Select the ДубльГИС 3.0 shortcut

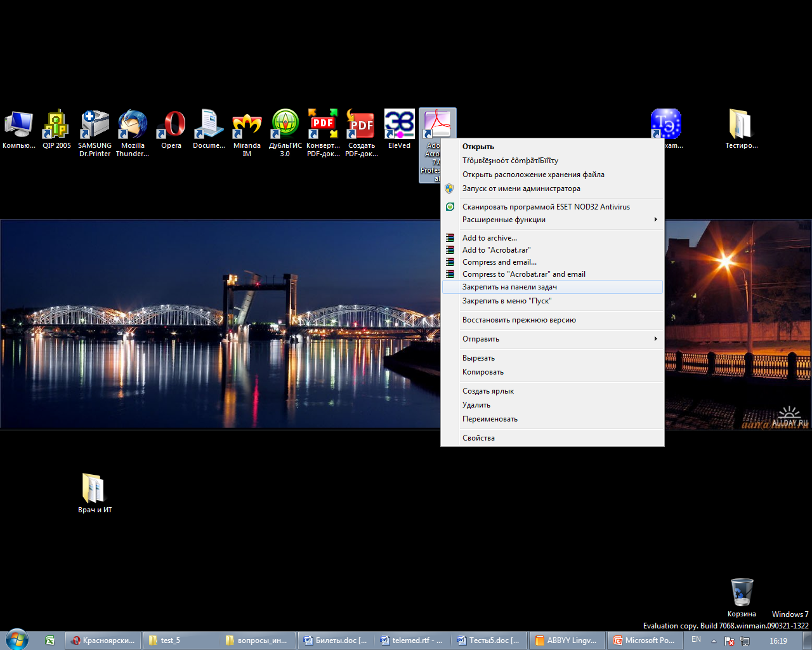(x=285, y=133)
